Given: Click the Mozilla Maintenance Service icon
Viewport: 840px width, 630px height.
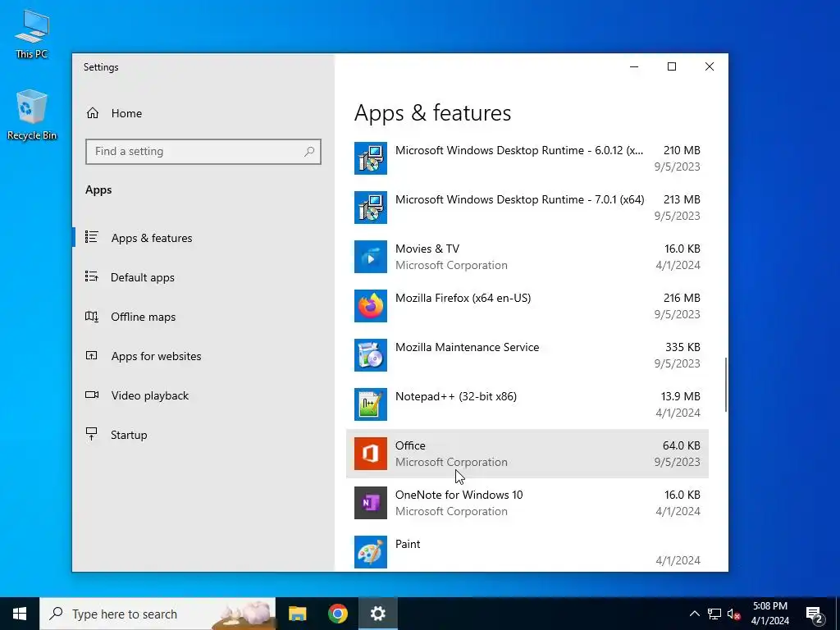Looking at the screenshot, I should (x=371, y=355).
